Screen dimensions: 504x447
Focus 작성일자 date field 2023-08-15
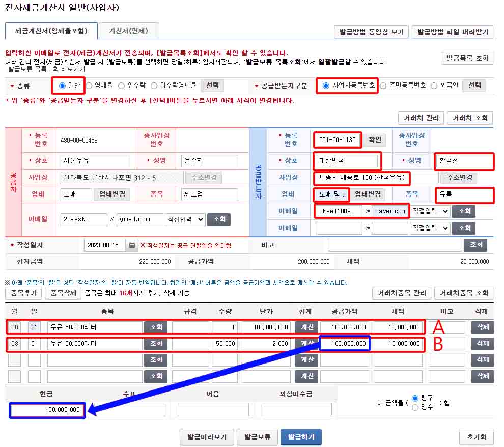104,245
